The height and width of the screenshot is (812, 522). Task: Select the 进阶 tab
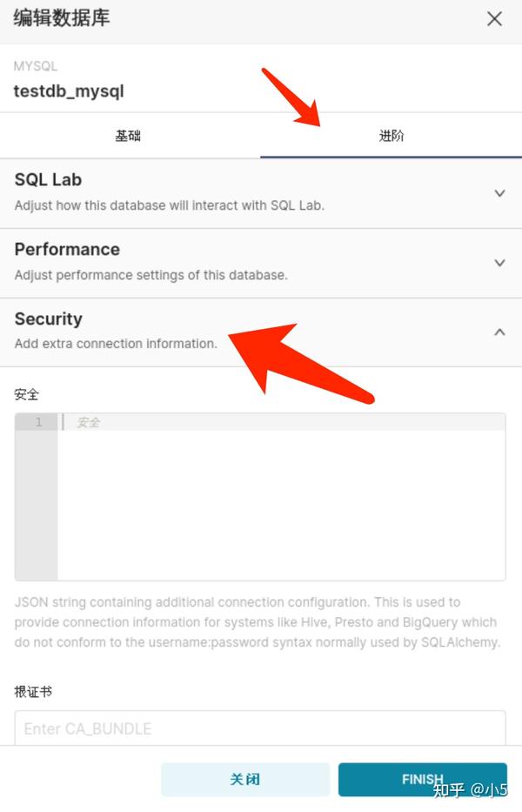tap(391, 136)
